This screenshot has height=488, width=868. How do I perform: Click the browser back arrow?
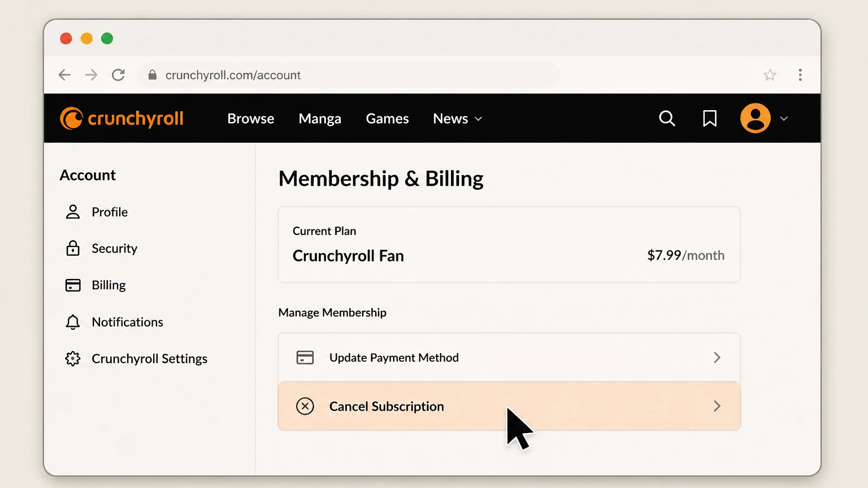[x=65, y=75]
